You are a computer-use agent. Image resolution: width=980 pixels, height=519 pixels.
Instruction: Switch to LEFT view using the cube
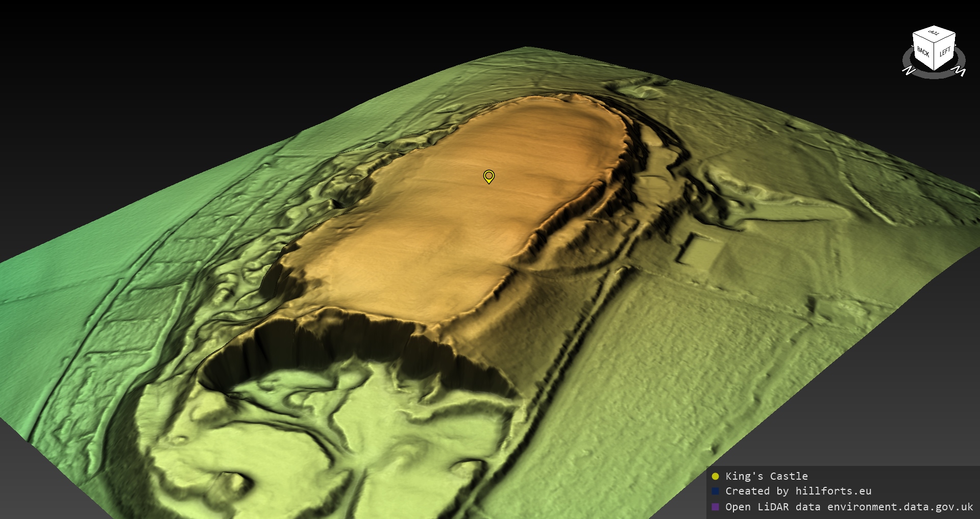coord(945,52)
